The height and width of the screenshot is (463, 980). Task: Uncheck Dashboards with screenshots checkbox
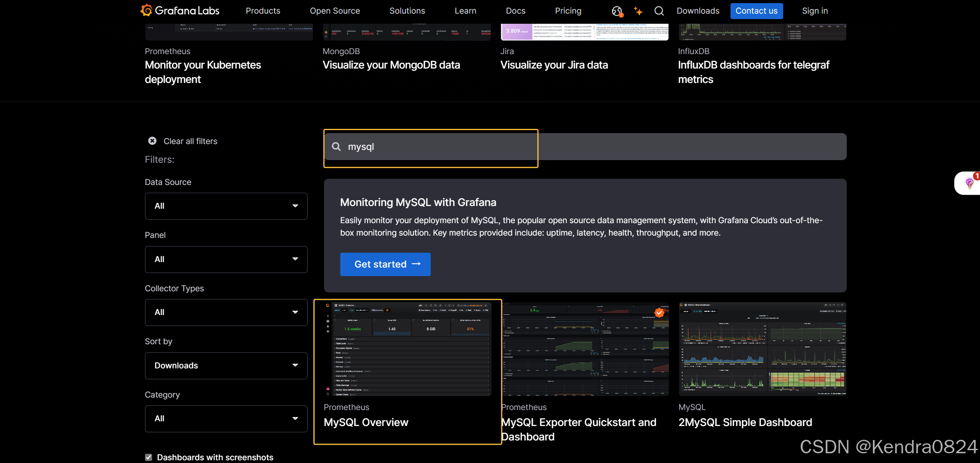[149, 457]
